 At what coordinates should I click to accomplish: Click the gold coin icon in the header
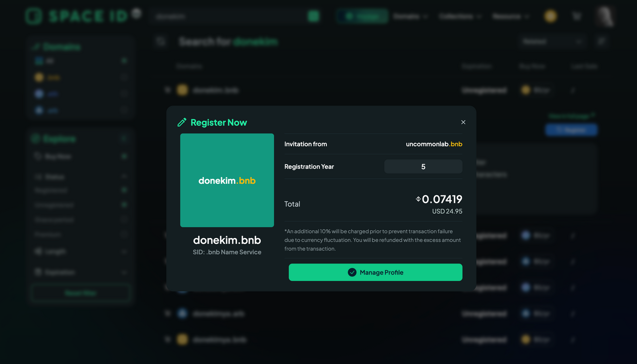[550, 16]
